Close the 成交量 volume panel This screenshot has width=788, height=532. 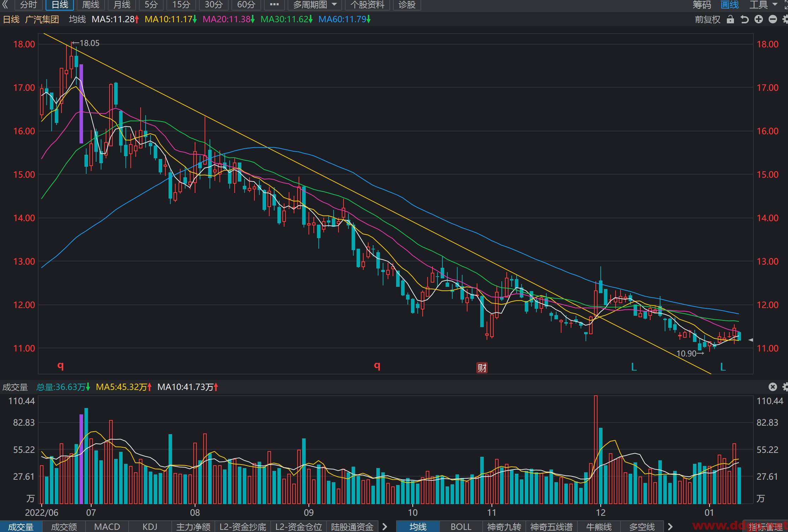(773, 387)
